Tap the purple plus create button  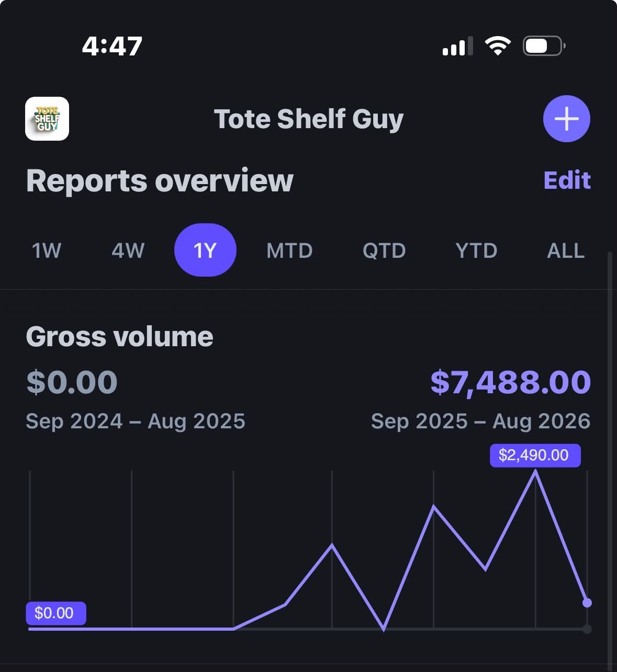[567, 119]
